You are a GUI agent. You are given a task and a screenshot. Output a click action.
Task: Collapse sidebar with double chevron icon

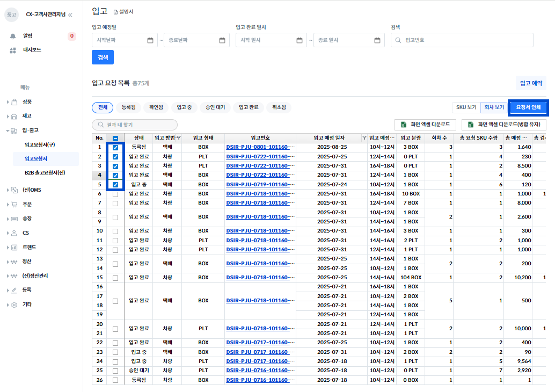(x=70, y=14)
